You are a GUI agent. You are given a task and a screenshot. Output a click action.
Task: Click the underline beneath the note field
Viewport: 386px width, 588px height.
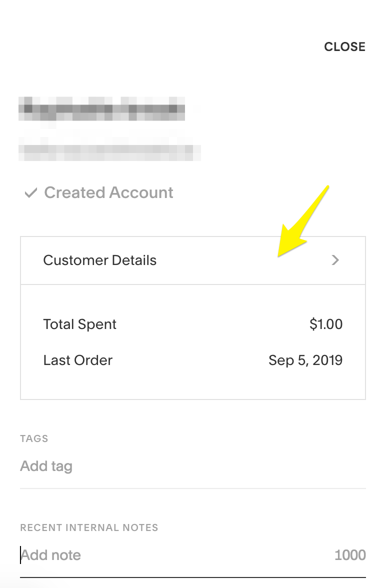[x=192, y=577]
